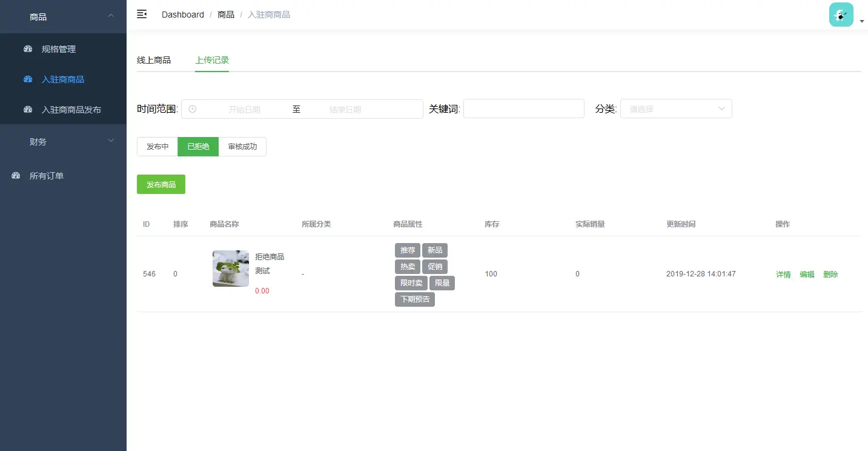
Task: Switch to the 上传记录 tab
Action: point(212,60)
